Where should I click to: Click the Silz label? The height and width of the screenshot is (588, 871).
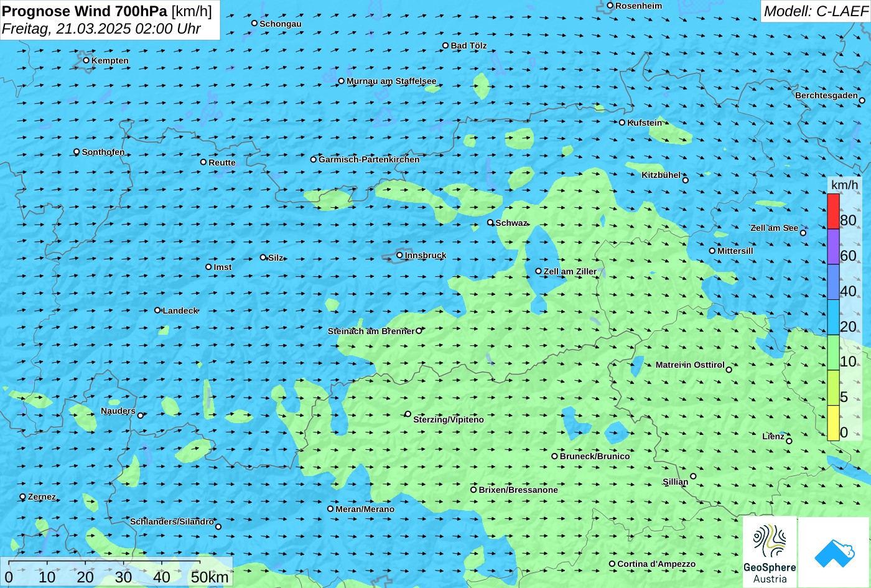[x=276, y=258]
